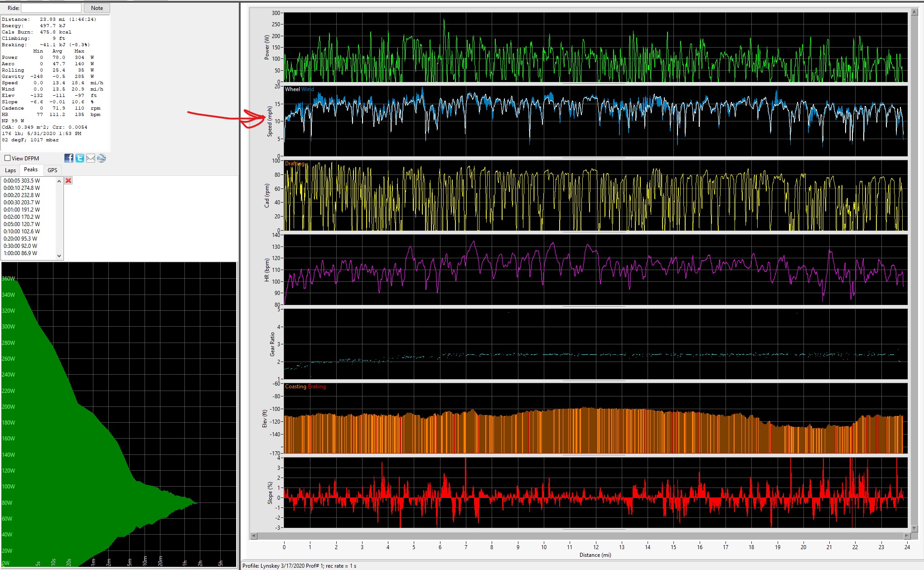Send ride by email envelope icon
The height and width of the screenshot is (570, 924).
coord(91,158)
